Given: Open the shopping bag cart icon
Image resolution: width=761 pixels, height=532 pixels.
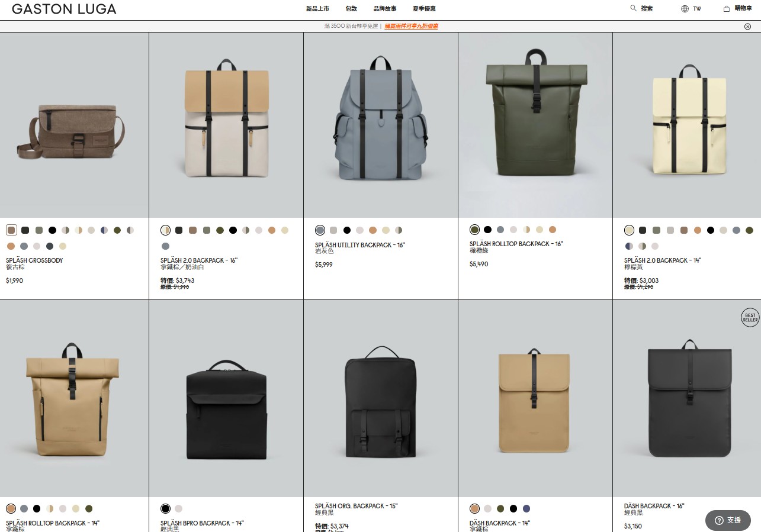Looking at the screenshot, I should pos(726,8).
